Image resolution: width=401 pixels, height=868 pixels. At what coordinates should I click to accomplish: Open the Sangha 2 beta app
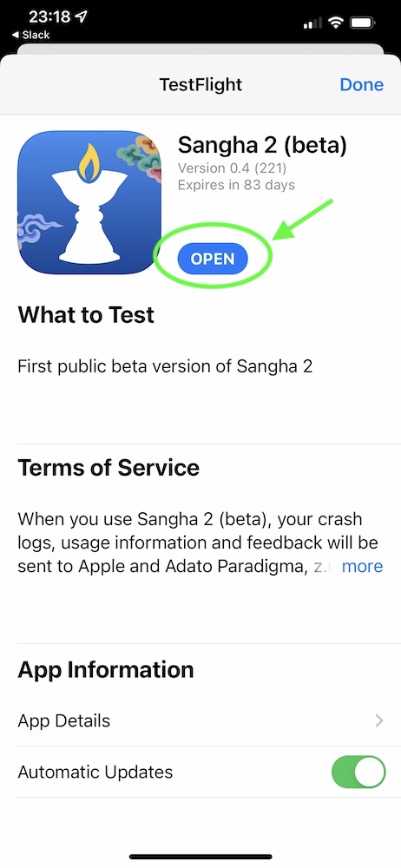point(213,259)
